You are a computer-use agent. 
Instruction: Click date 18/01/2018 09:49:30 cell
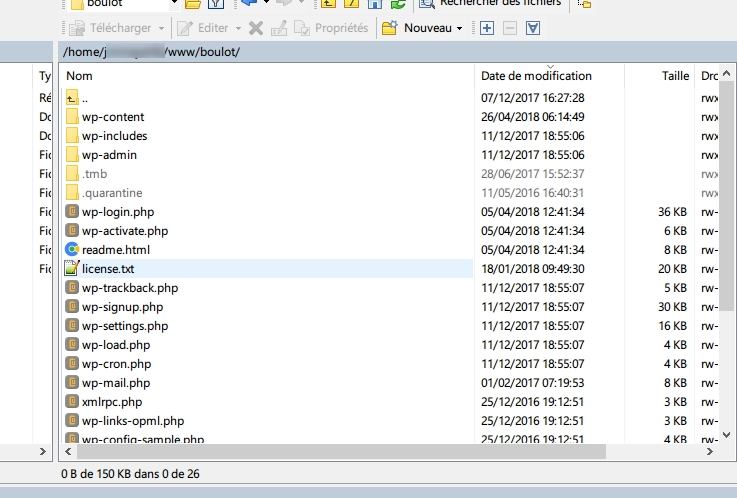pyautogui.click(x=533, y=269)
